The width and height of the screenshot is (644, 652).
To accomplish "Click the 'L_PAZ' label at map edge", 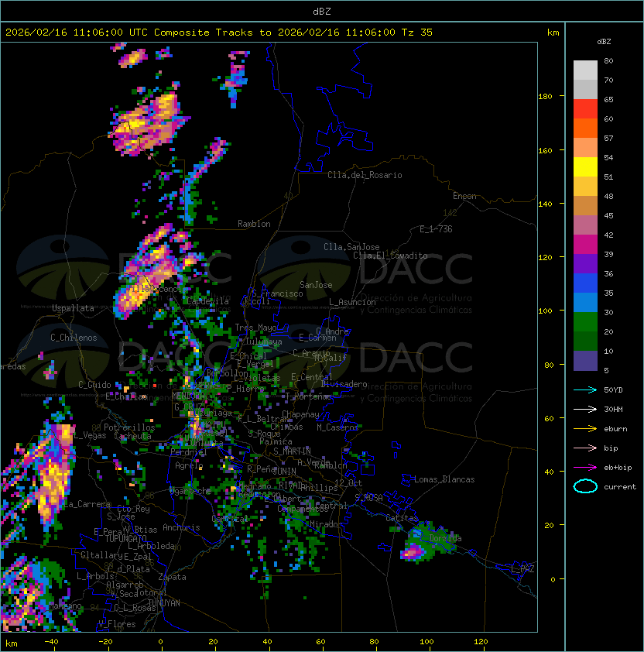I will tap(522, 569).
